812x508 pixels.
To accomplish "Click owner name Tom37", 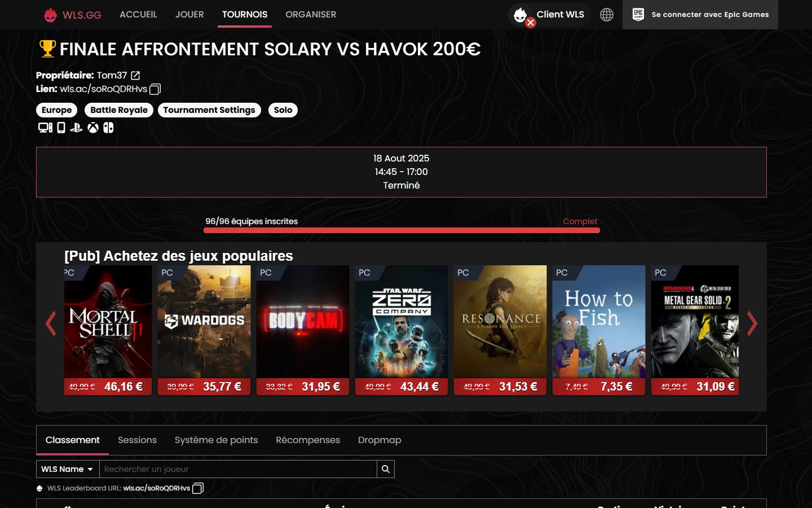I will tap(112, 75).
